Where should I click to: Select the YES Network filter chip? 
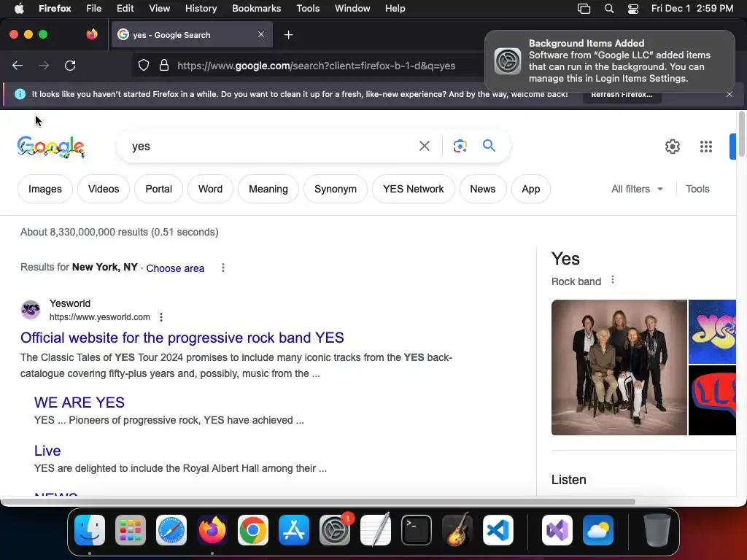(x=413, y=189)
